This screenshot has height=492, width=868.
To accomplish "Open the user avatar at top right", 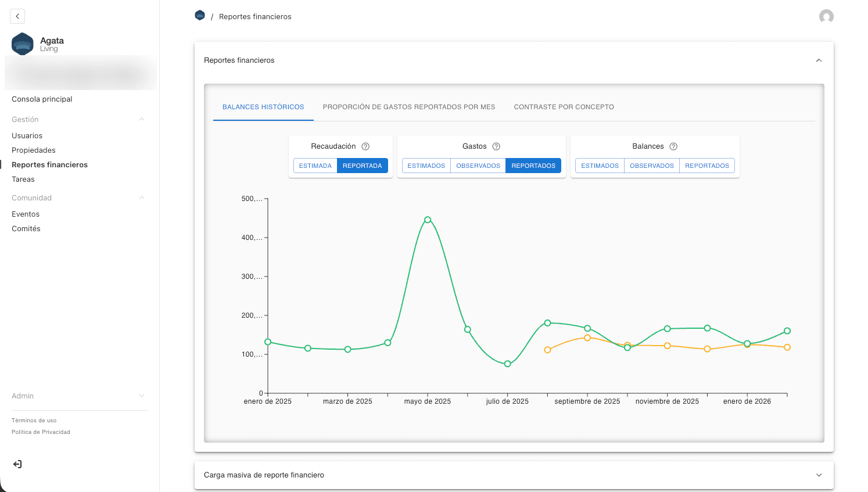I will [826, 16].
